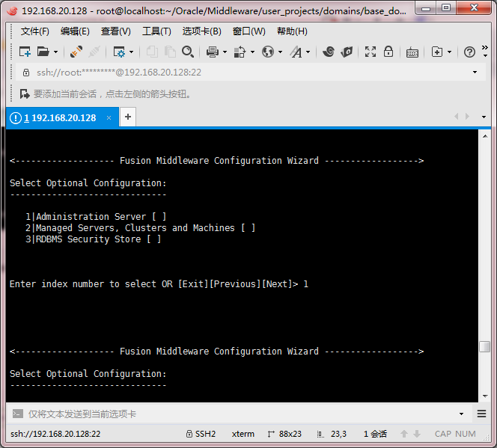Image resolution: width=497 pixels, height=448 pixels.
Task: Click the lock screen icon
Action: [x=388, y=52]
